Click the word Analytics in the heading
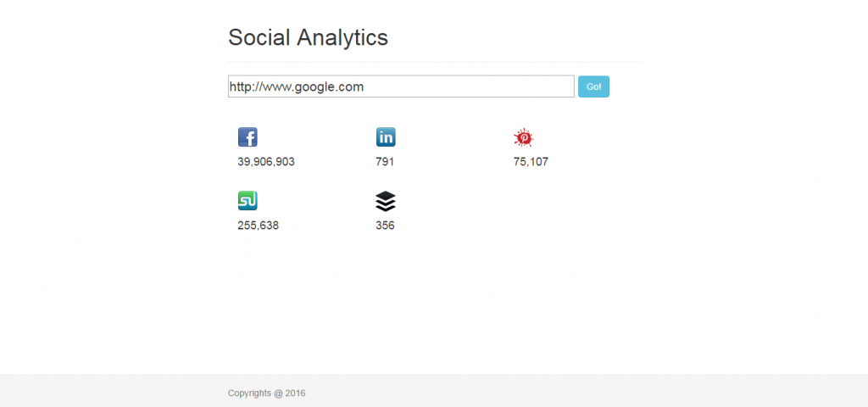 coord(342,39)
